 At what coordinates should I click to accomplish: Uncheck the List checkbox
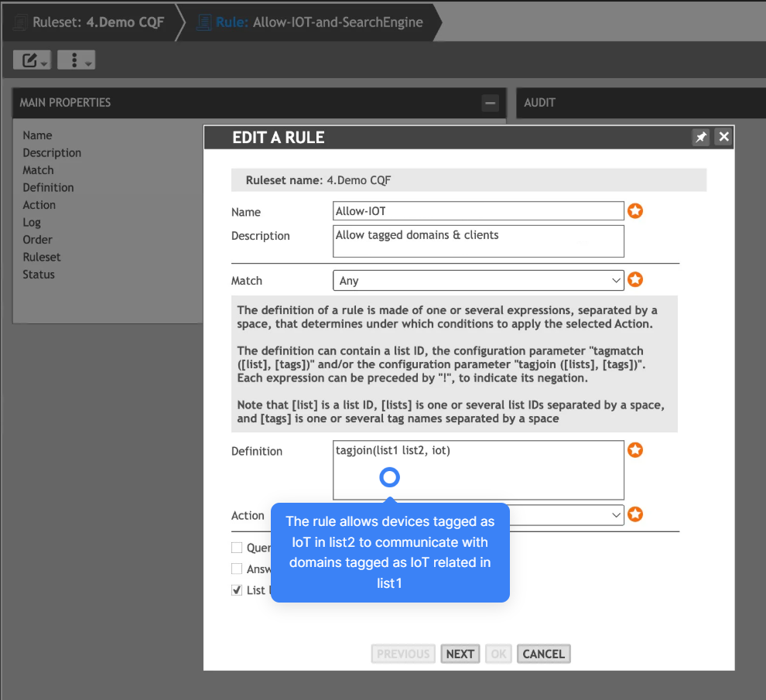click(237, 590)
